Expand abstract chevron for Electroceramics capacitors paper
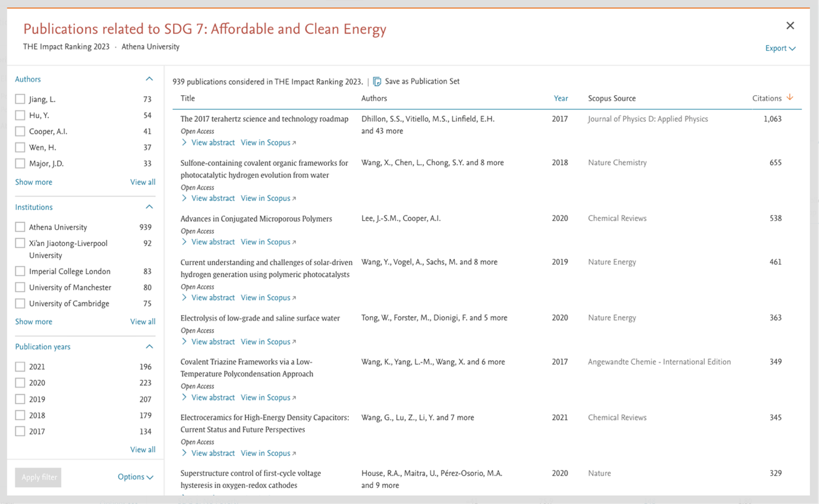This screenshot has height=504, width=819. click(x=184, y=453)
